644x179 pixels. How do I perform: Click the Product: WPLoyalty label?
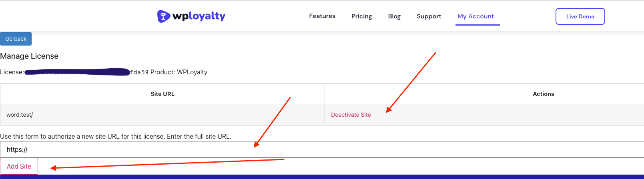179,72
